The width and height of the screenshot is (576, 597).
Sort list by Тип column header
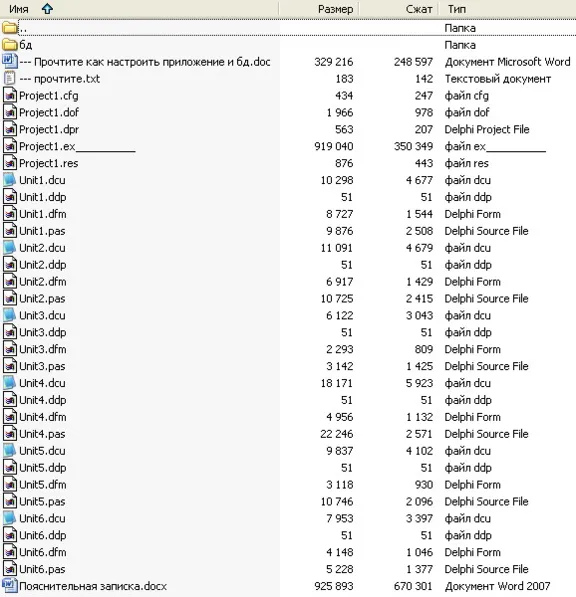(457, 9)
